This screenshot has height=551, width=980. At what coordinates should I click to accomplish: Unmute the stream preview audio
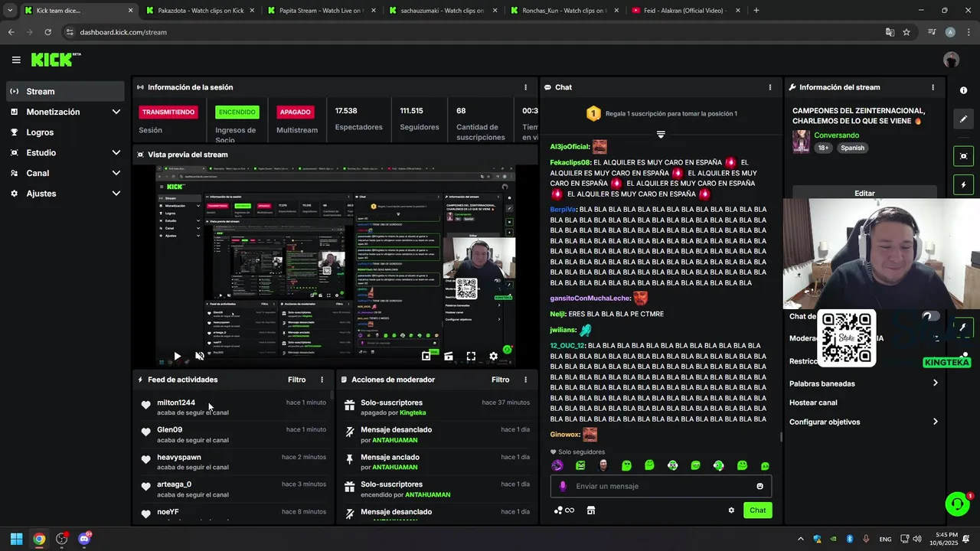[199, 356]
